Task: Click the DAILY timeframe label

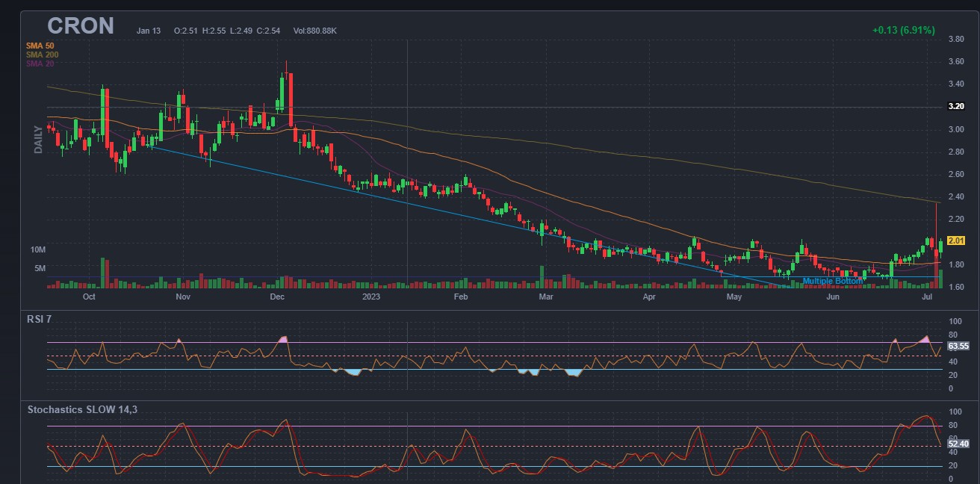Action: point(38,140)
